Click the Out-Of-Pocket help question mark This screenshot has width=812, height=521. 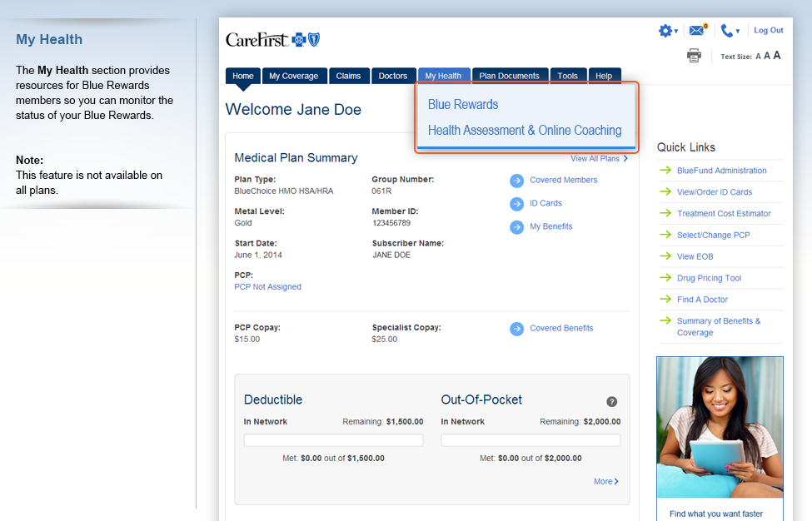tap(611, 401)
